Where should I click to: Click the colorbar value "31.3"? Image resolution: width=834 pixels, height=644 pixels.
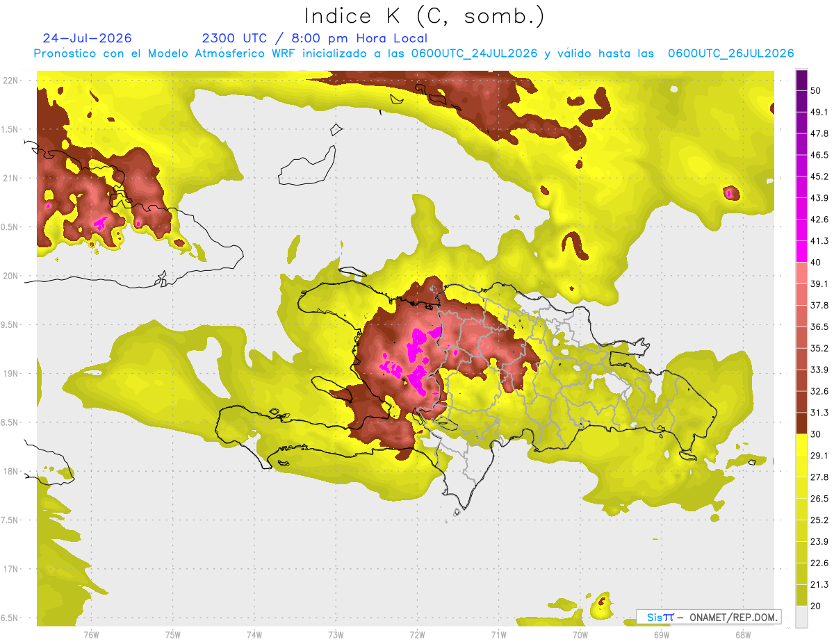coord(819,413)
